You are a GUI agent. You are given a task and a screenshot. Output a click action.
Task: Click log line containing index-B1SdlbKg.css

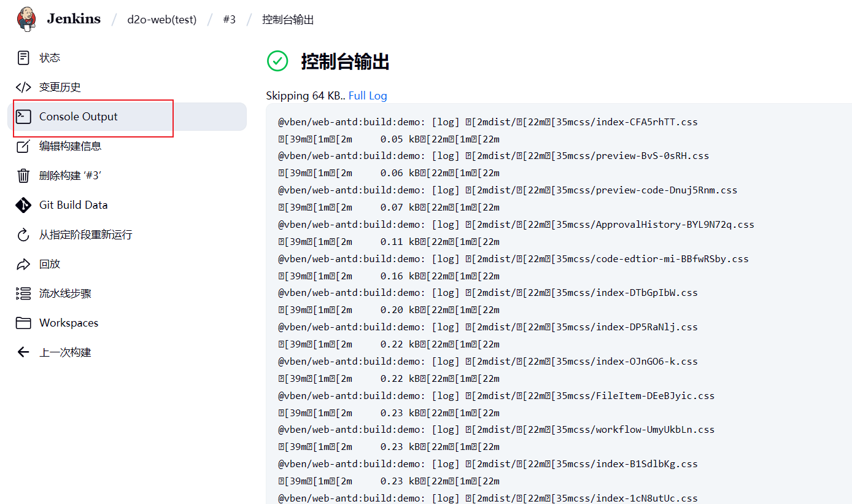coord(488,464)
